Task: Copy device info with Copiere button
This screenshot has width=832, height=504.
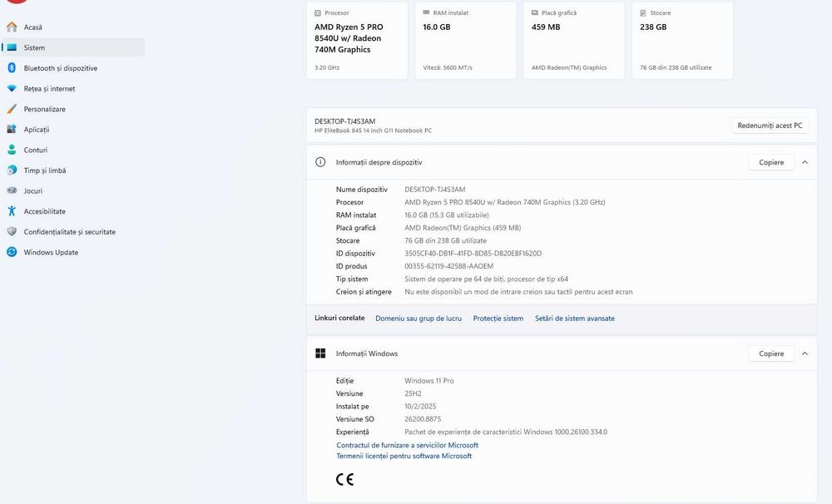Action: click(x=771, y=162)
